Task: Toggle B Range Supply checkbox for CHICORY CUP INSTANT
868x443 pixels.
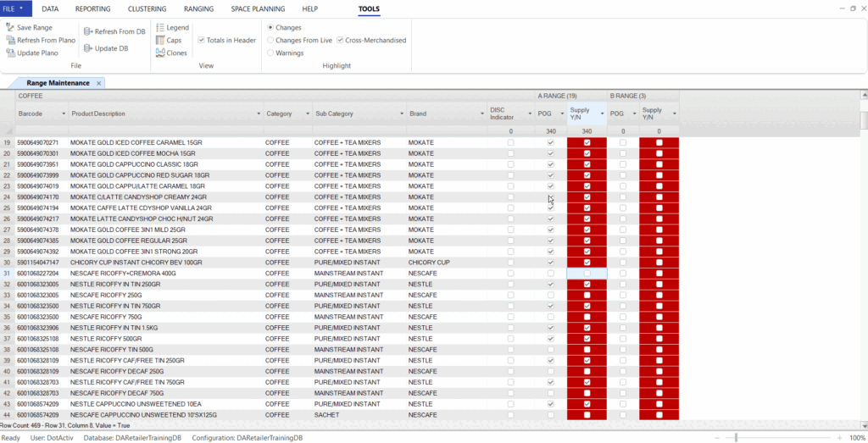Action: (x=659, y=263)
